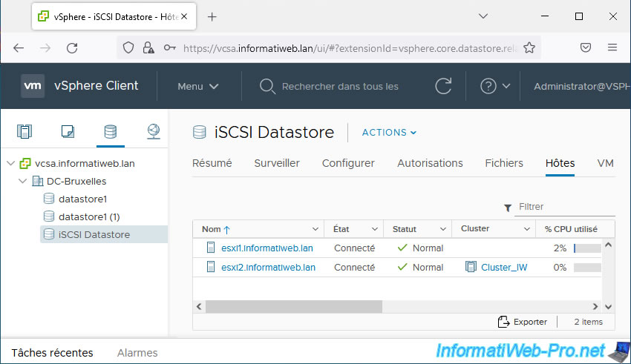631x364 pixels.
Task: Click host icon beside esxi1.informatiweb.lan
Action: [211, 248]
